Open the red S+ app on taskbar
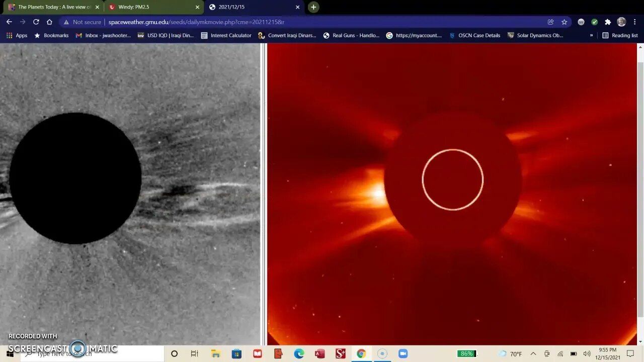The image size is (644, 362). tap(341, 353)
